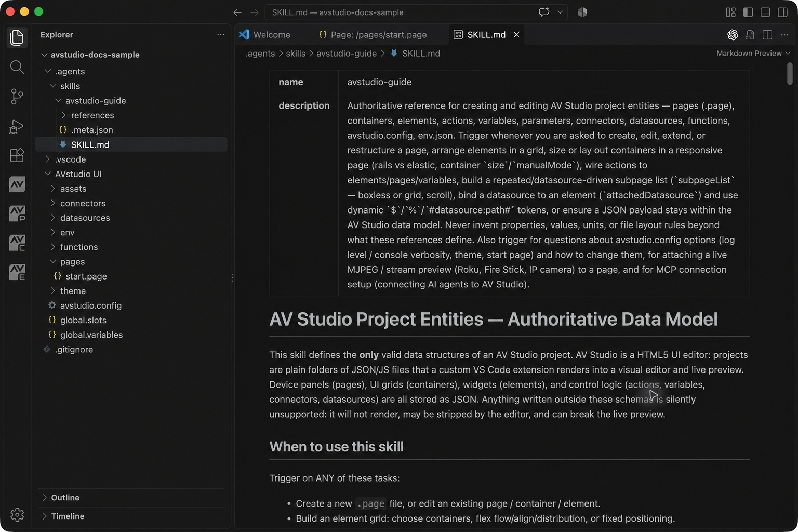Expand the references folder
This screenshot has width=798, height=532.
(x=131, y=115)
